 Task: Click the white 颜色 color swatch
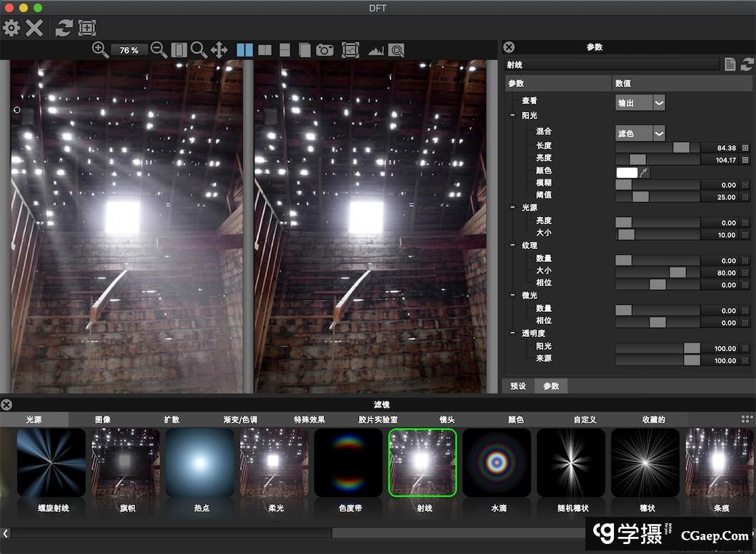[626, 172]
